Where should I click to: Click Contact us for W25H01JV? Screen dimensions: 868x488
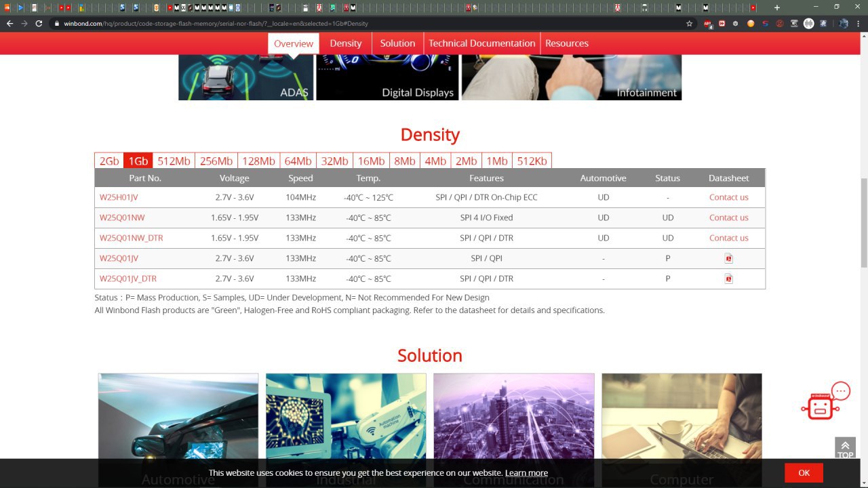point(729,197)
